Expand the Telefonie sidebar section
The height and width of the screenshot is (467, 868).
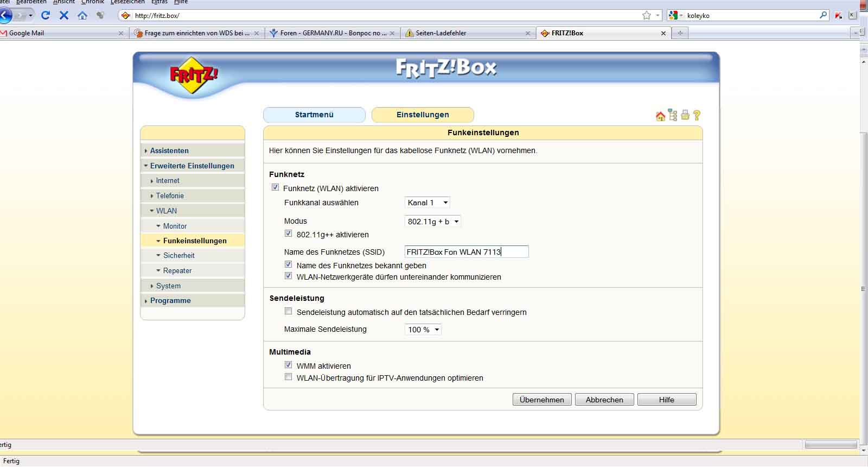[x=193, y=195]
